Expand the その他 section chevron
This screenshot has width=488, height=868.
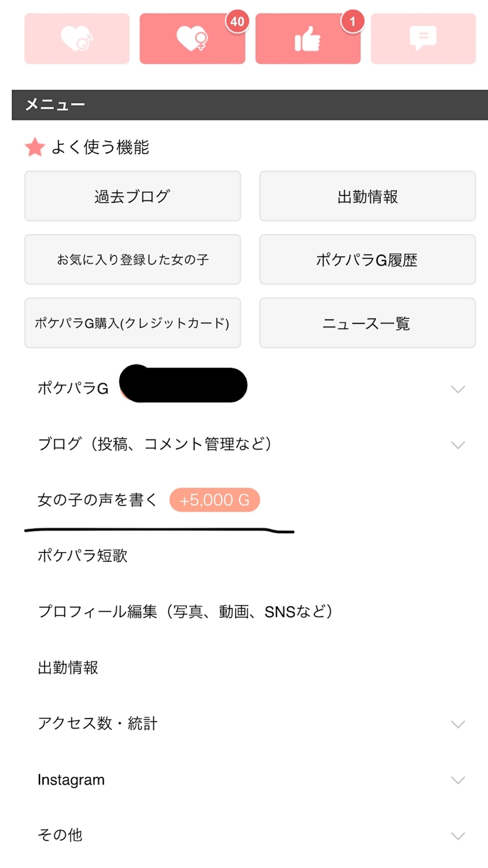(458, 835)
